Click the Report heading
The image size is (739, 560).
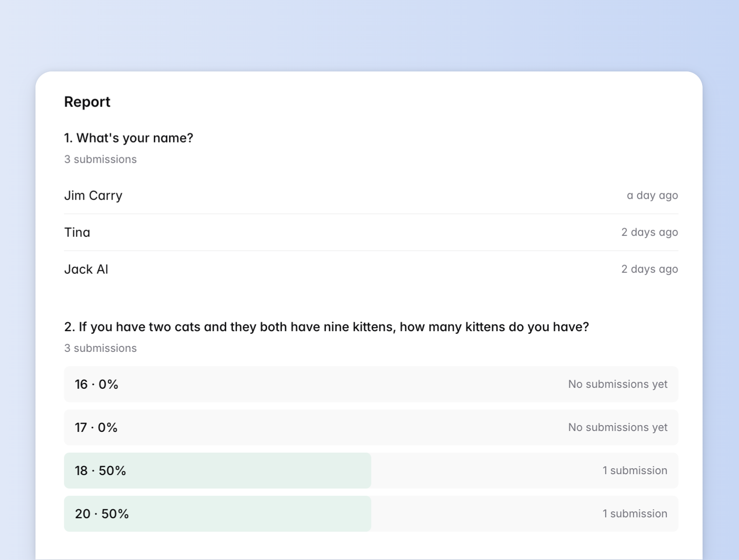coord(87,102)
